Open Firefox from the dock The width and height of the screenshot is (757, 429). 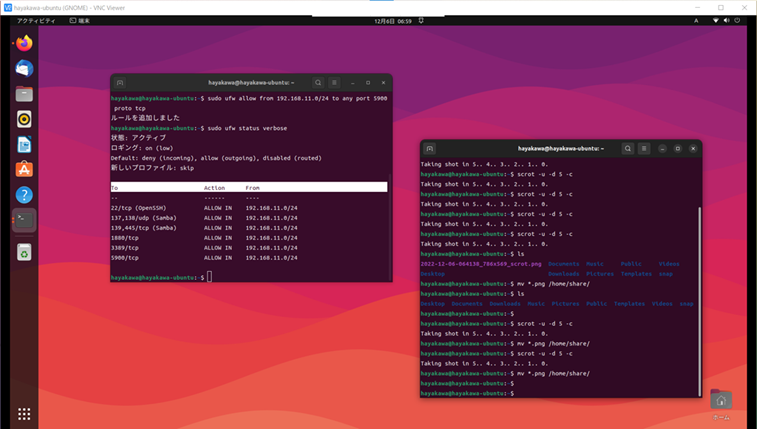point(24,44)
